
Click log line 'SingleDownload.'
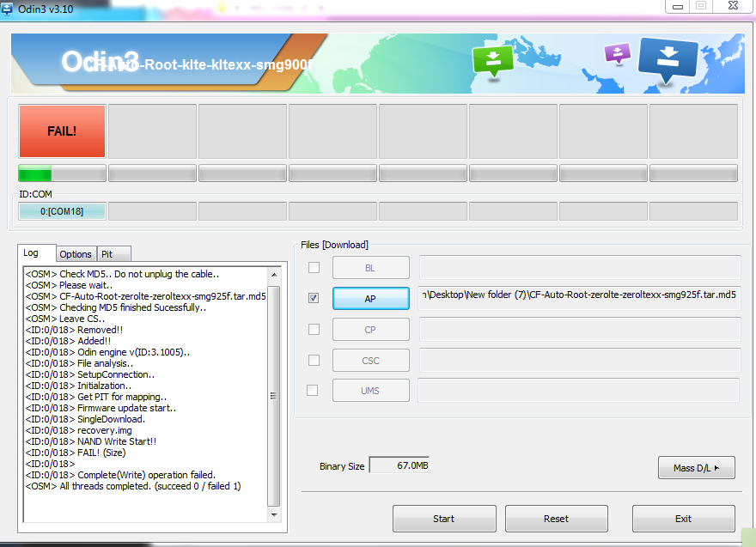pos(85,419)
